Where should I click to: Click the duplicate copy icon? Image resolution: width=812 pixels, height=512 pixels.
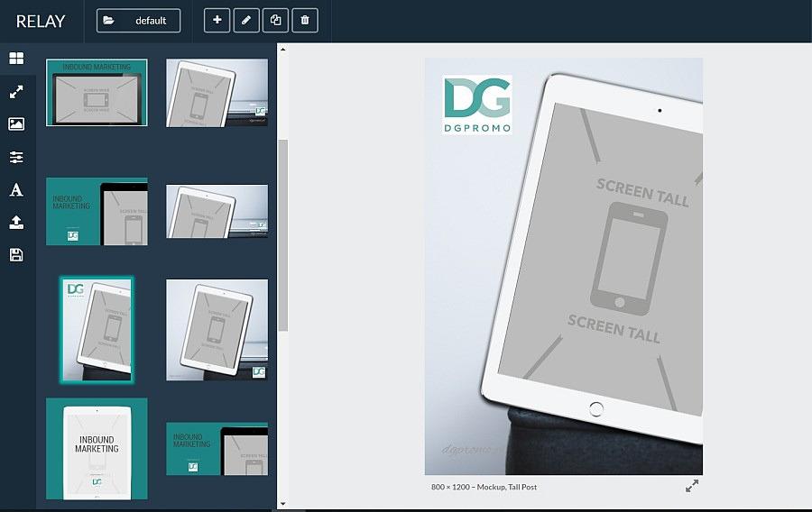tap(275, 21)
